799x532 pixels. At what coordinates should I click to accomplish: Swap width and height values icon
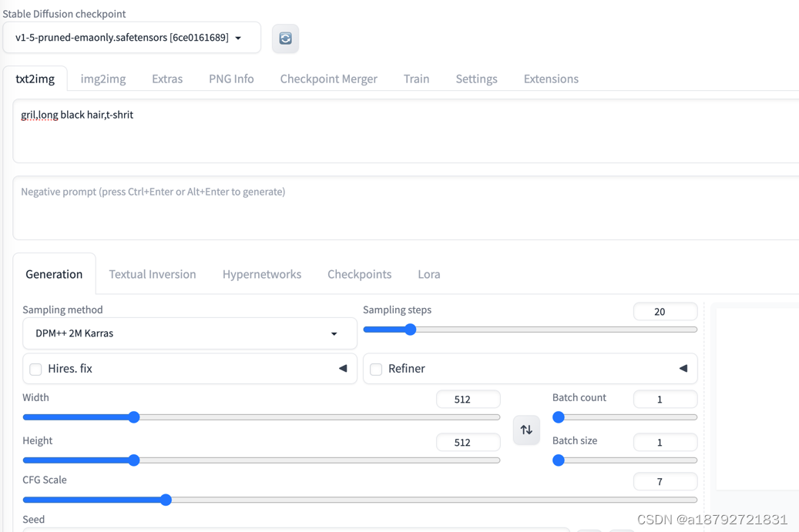[526, 430]
